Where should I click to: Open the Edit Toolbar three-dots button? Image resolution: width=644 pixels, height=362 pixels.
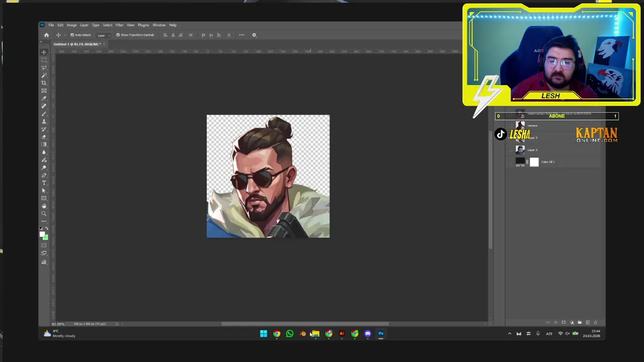(x=44, y=221)
